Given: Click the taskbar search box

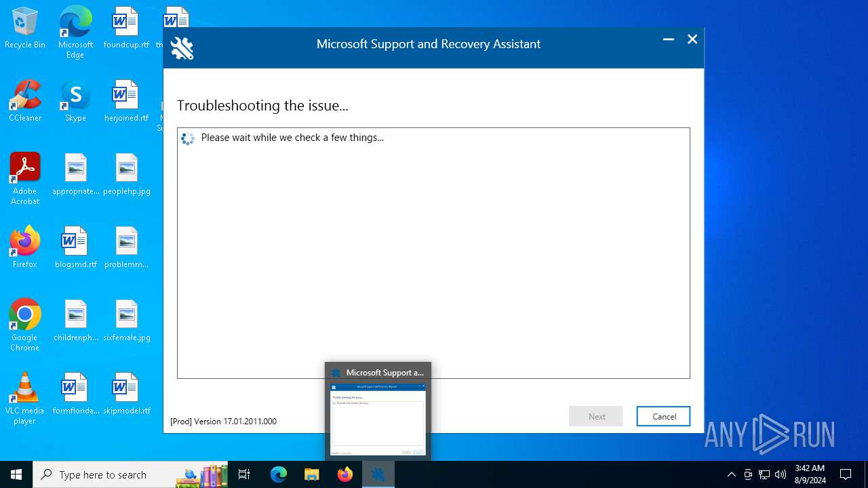Looking at the screenshot, I should (x=130, y=474).
